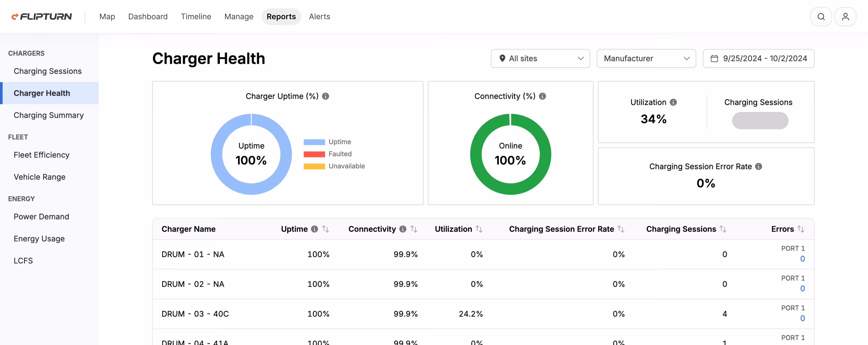
Task: Click the user account icon
Action: 846,16
